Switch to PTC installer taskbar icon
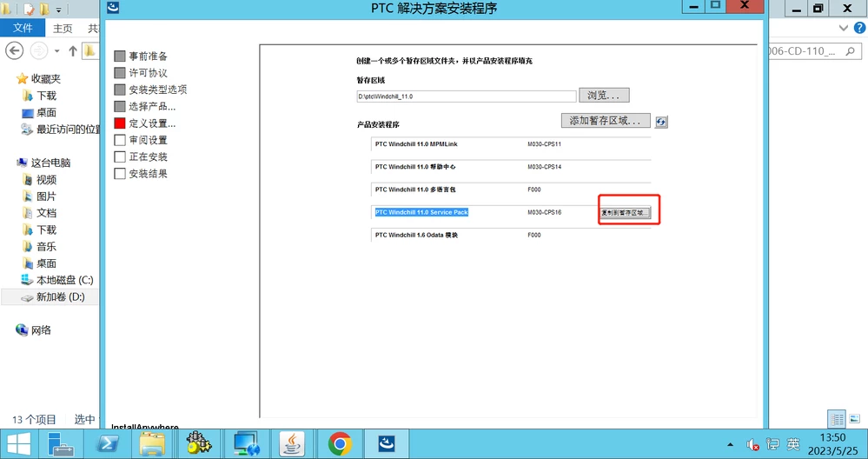Image resolution: width=868 pixels, height=459 pixels. [387, 444]
